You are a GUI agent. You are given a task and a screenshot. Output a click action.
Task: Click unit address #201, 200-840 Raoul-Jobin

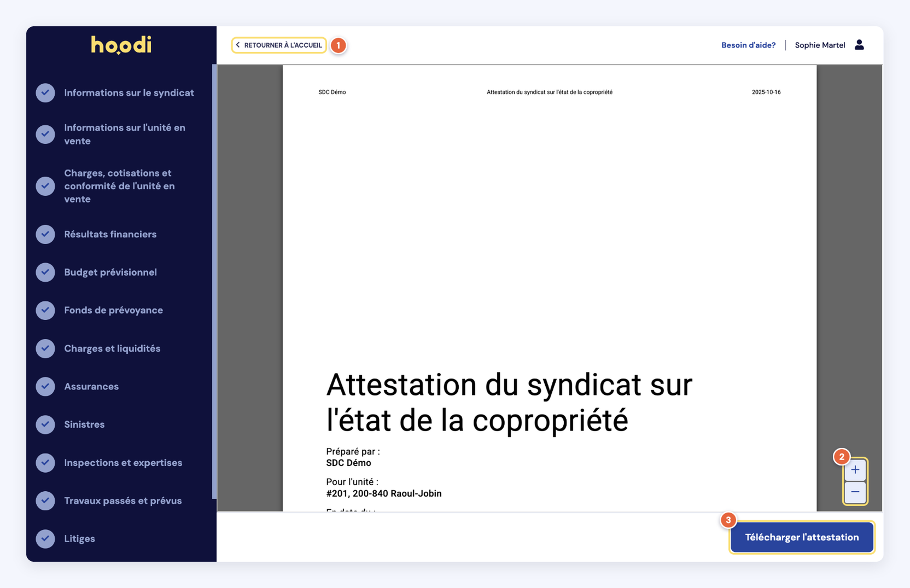(384, 493)
